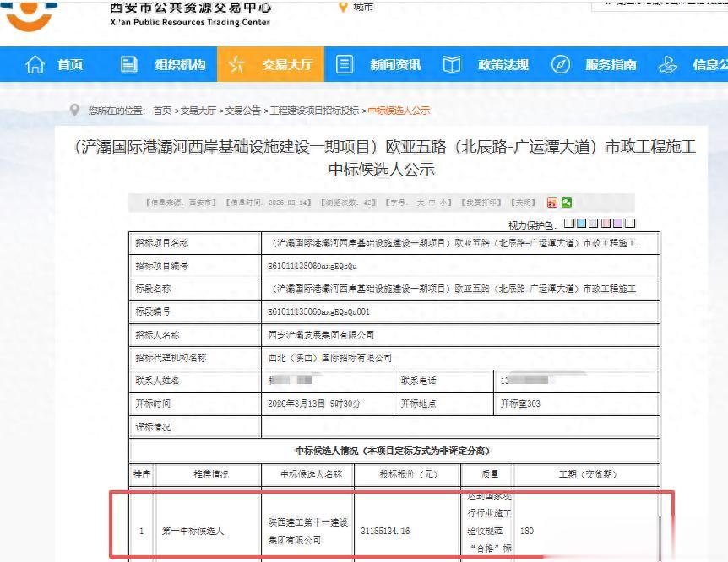Click the 我要打印 print link
728x562 pixels.
(481, 203)
